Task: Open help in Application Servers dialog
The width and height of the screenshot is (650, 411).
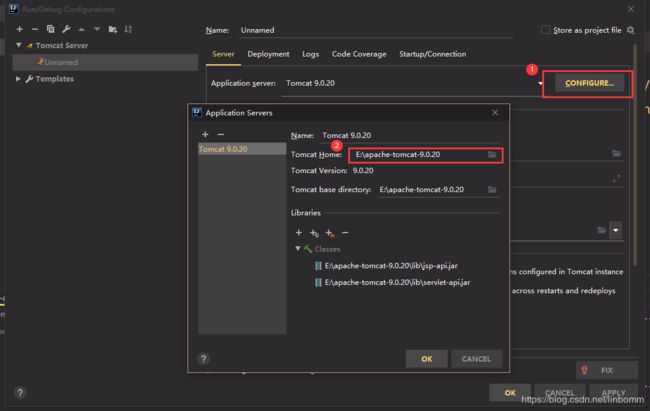Action: pyautogui.click(x=204, y=359)
